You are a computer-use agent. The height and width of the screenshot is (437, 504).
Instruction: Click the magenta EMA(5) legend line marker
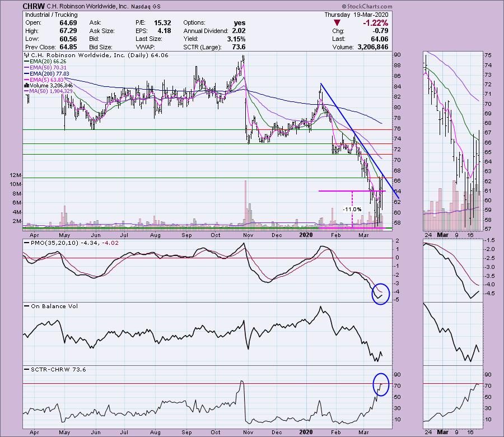coord(27,80)
